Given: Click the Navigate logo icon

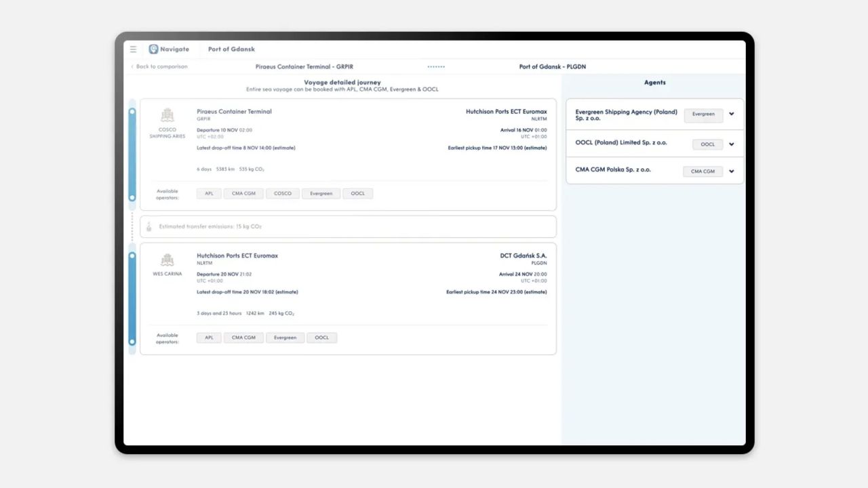Looking at the screenshot, I should coord(153,49).
